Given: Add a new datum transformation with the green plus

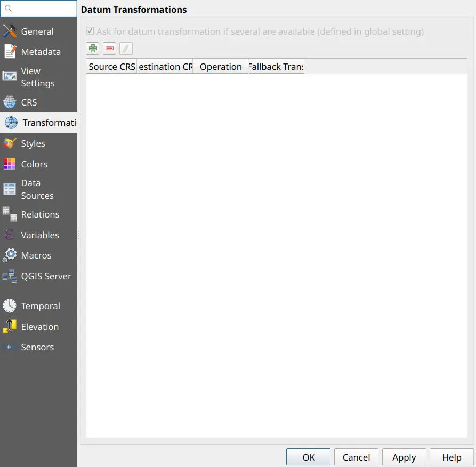Looking at the screenshot, I should (93, 49).
